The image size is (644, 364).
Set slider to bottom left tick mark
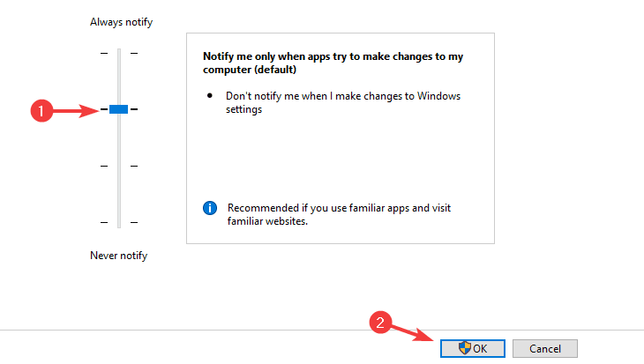(x=104, y=222)
